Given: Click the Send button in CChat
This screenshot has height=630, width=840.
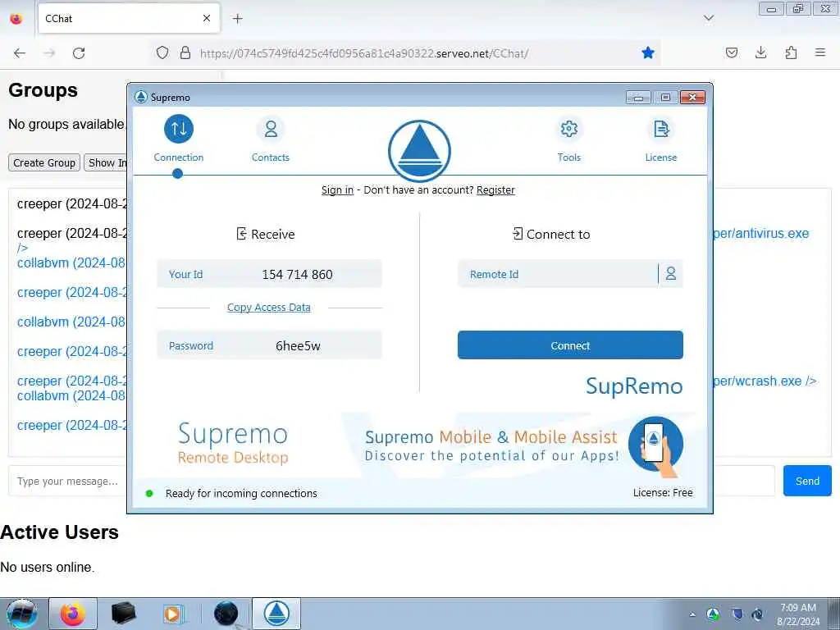Looking at the screenshot, I should click(807, 481).
